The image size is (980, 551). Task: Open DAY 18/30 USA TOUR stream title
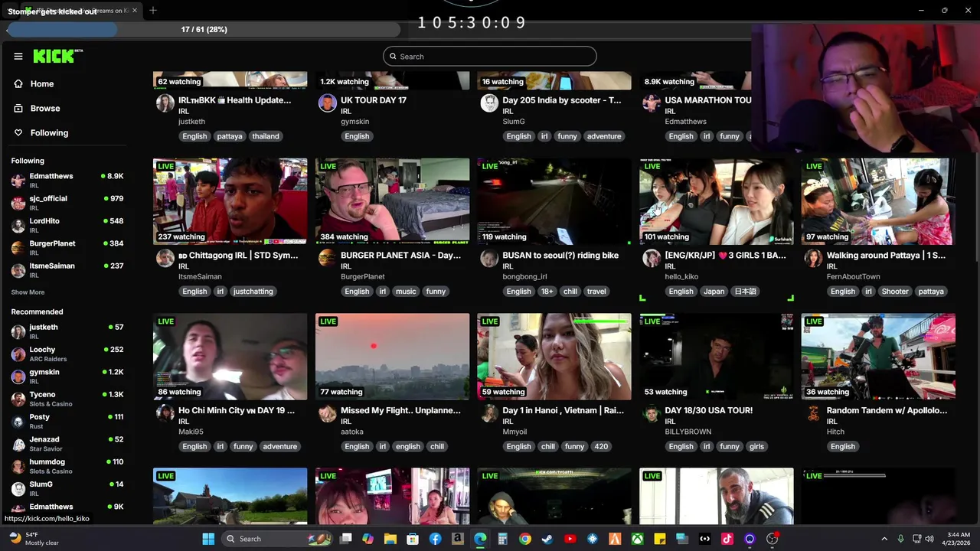coord(708,411)
